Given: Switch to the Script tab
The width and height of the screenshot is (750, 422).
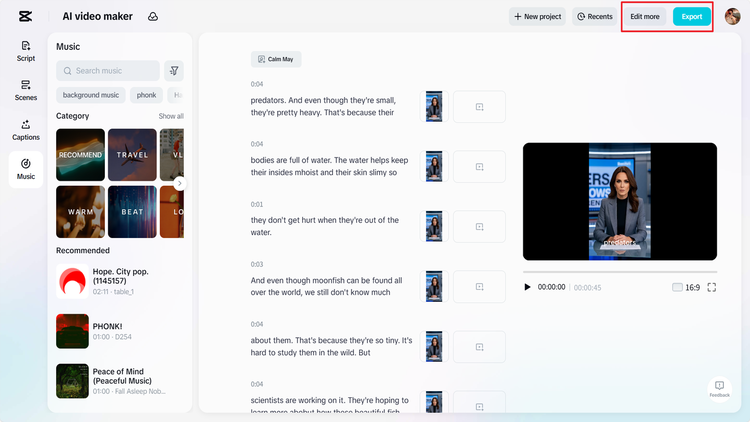Looking at the screenshot, I should pyautogui.click(x=26, y=51).
